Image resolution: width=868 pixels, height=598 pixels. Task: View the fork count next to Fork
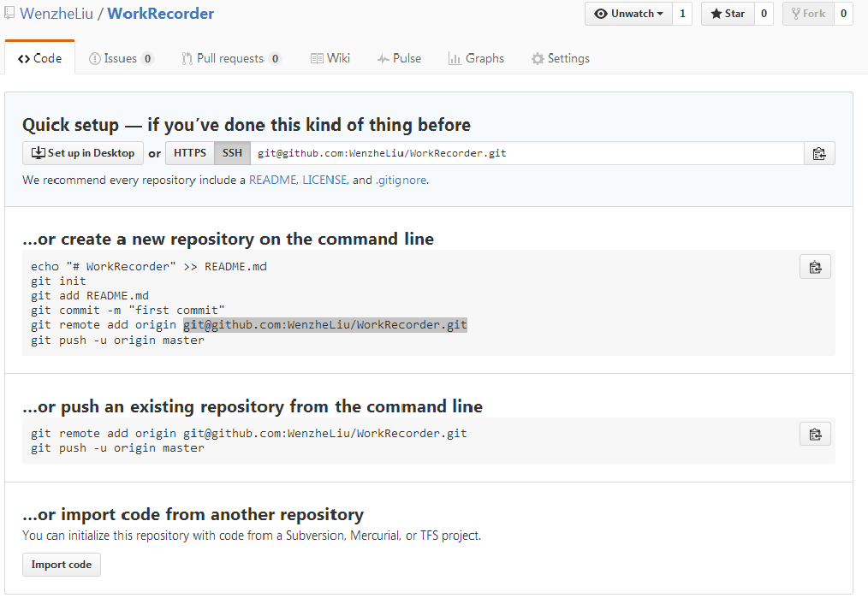point(843,14)
